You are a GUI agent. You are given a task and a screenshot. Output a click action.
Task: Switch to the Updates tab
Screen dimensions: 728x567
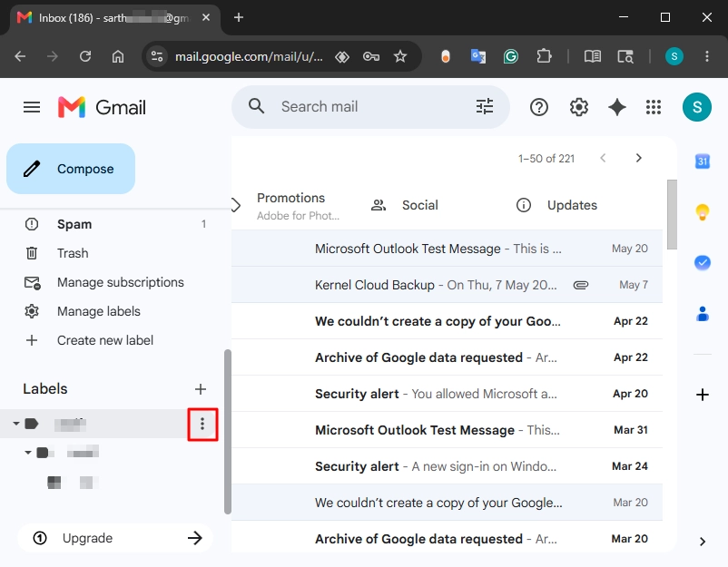coord(572,205)
